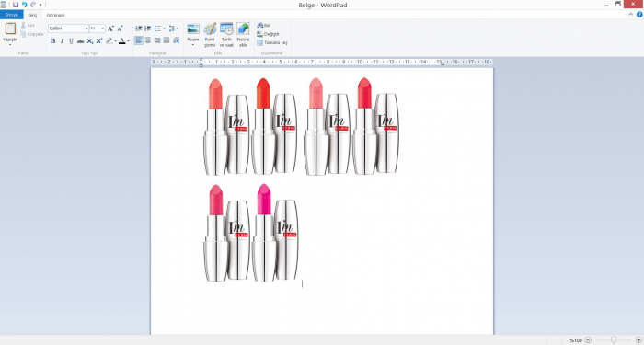Image resolution: width=644 pixels, height=345 pixels.
Task: Toggle strikethrough formatting
Action: [x=81, y=40]
